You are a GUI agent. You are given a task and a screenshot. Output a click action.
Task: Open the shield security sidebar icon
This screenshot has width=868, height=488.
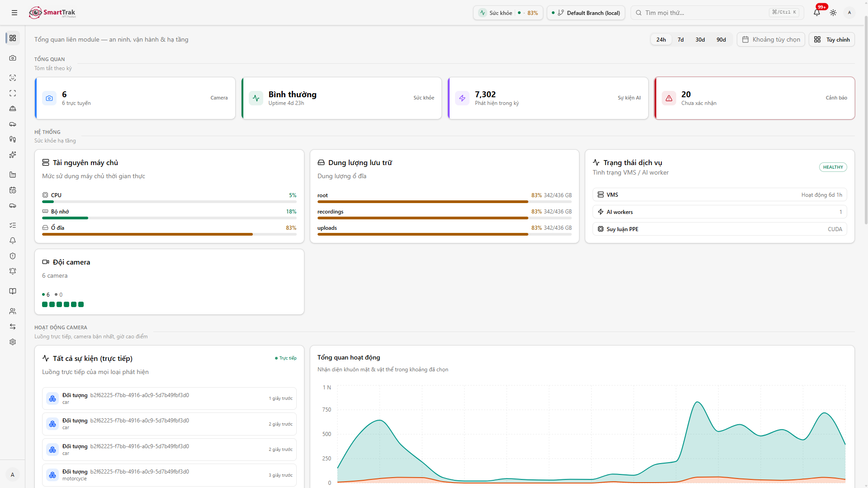coord(13,256)
